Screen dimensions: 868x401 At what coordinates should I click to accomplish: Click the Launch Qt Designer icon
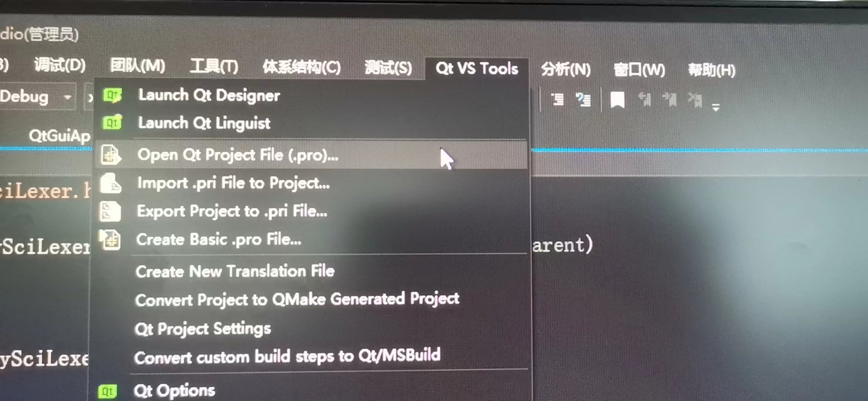tap(112, 95)
